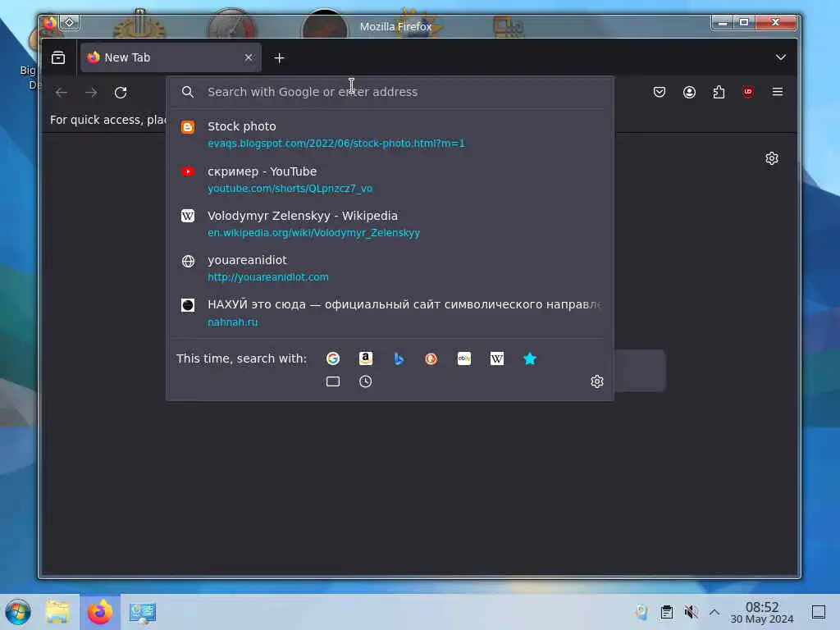Open Firefox View pinned tab icon
The image size is (840, 630).
click(58, 57)
